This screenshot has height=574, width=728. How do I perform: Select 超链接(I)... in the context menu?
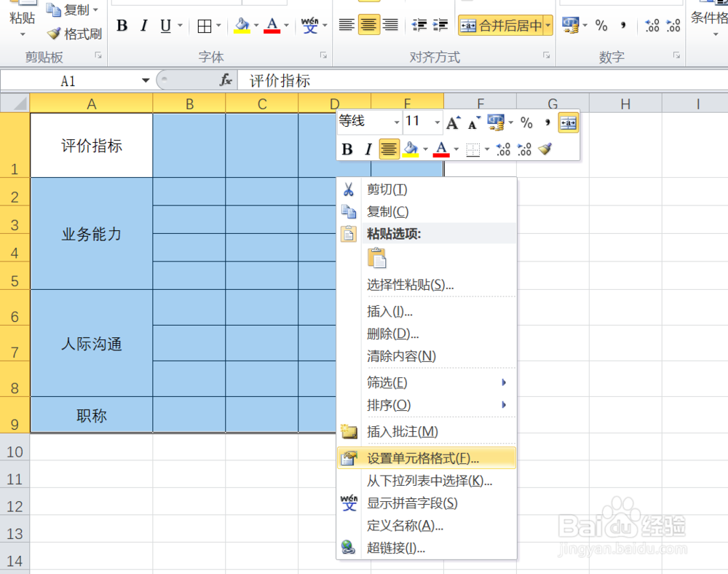pyautogui.click(x=426, y=548)
